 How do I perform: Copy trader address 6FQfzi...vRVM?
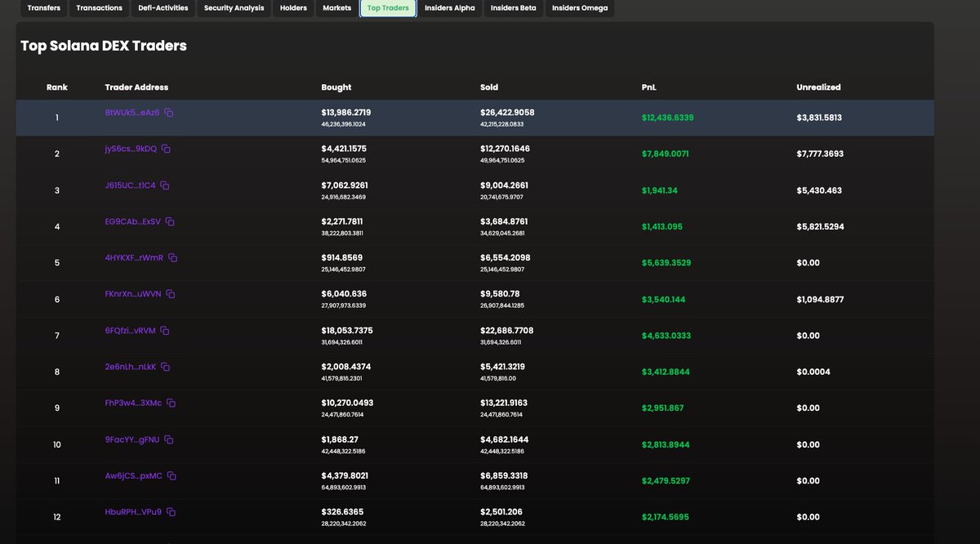[164, 331]
